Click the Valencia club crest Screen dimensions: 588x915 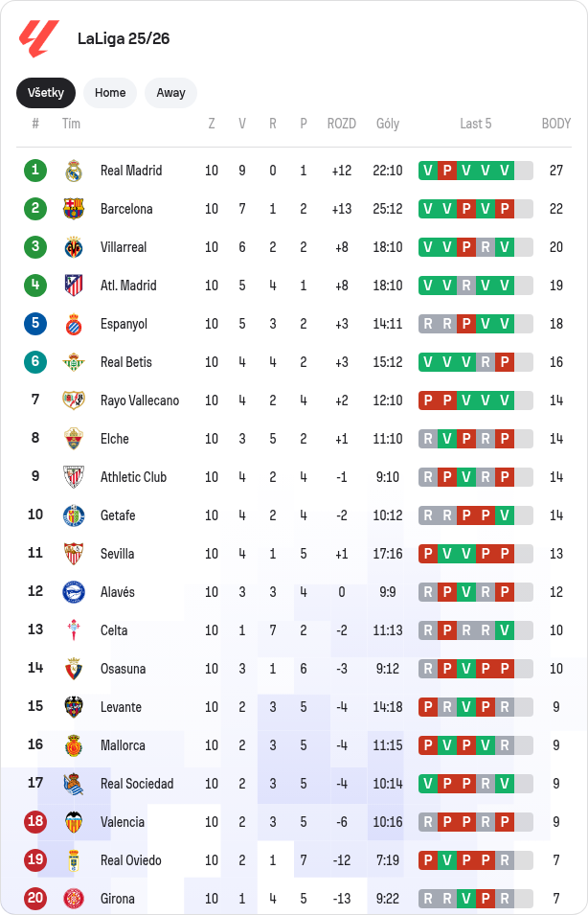[x=74, y=822]
